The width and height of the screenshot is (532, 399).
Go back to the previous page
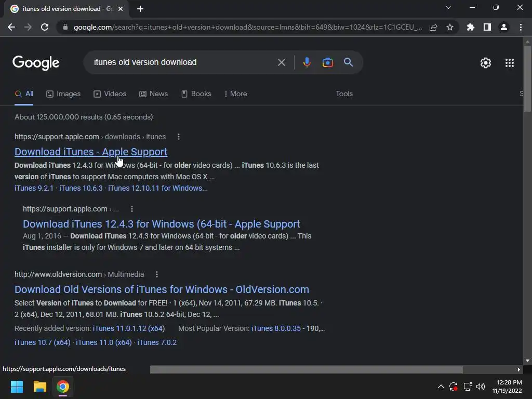point(11,27)
